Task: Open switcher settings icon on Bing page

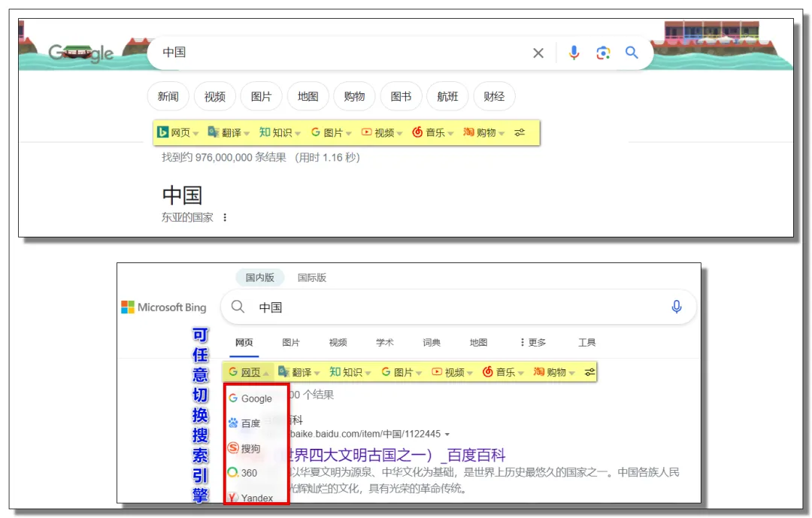Action: pyautogui.click(x=590, y=372)
